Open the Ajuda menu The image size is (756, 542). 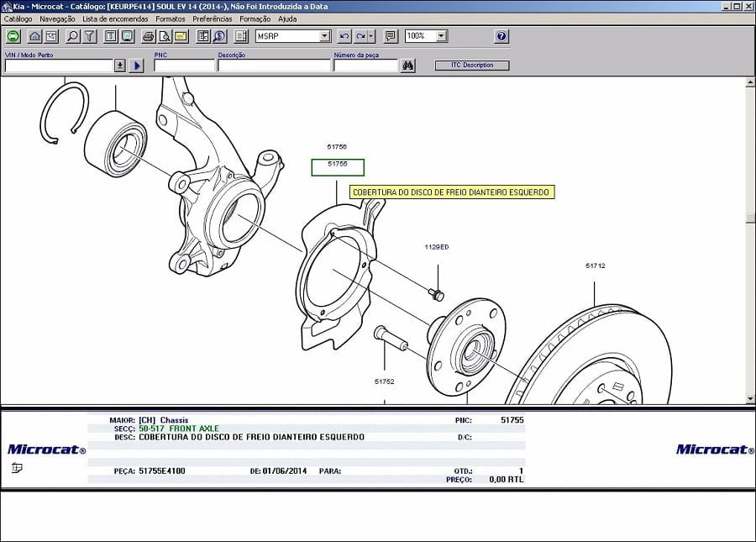coord(287,18)
